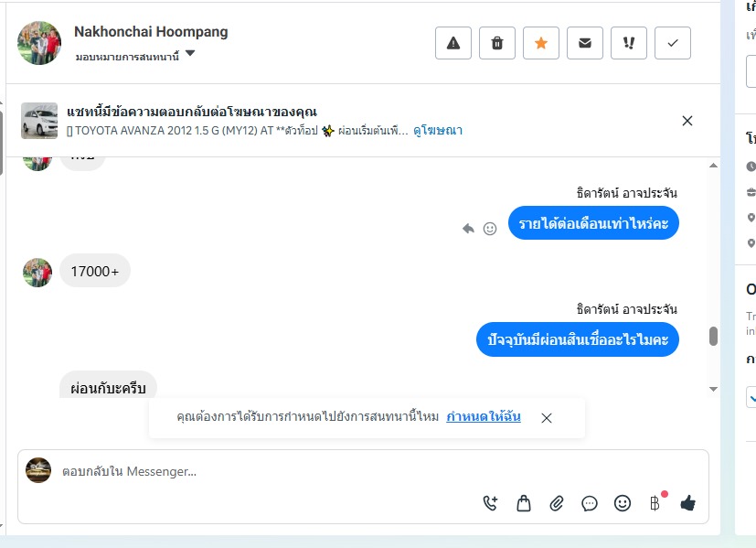756x548 pixels.
Task: Add emoji reaction to the message
Action: (x=490, y=229)
